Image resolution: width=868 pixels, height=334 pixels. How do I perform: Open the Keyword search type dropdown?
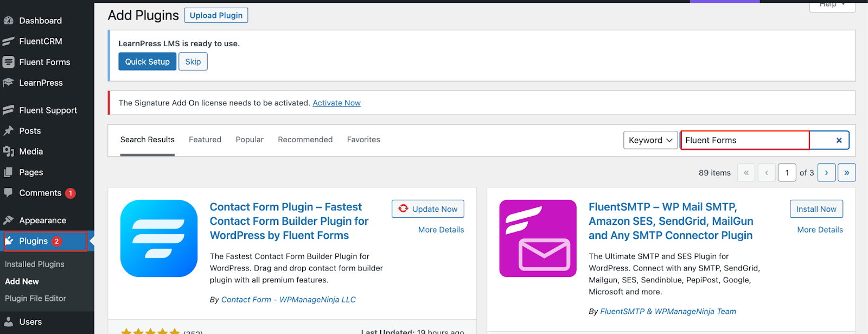650,140
